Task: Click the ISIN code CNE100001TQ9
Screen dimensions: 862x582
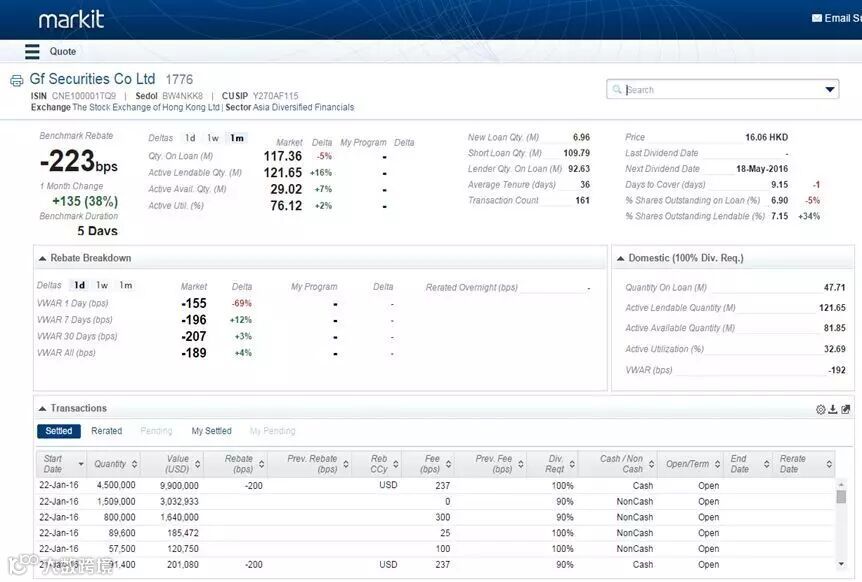Action: click(84, 96)
